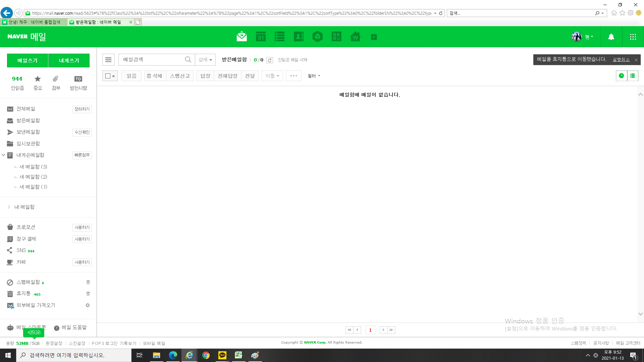The width and height of the screenshot is (644, 362).
Task: Open the notification bell icon
Action: 611,37
